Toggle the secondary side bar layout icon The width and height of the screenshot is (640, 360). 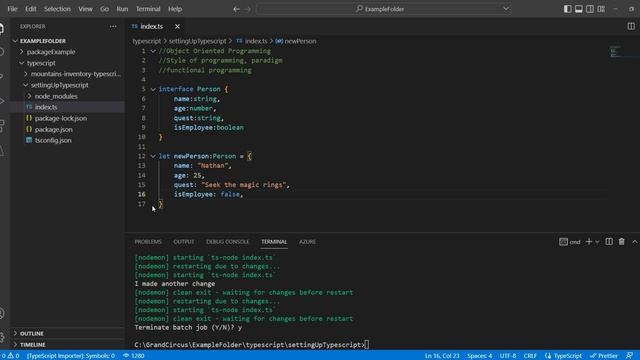(590, 9)
